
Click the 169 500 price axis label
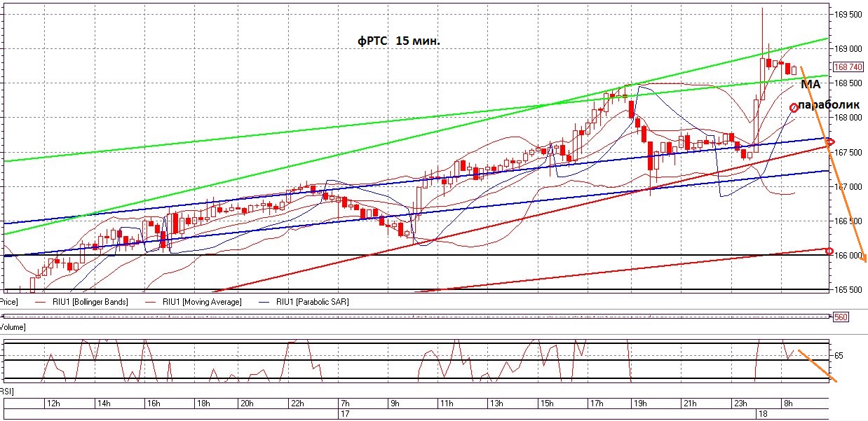[x=849, y=14]
